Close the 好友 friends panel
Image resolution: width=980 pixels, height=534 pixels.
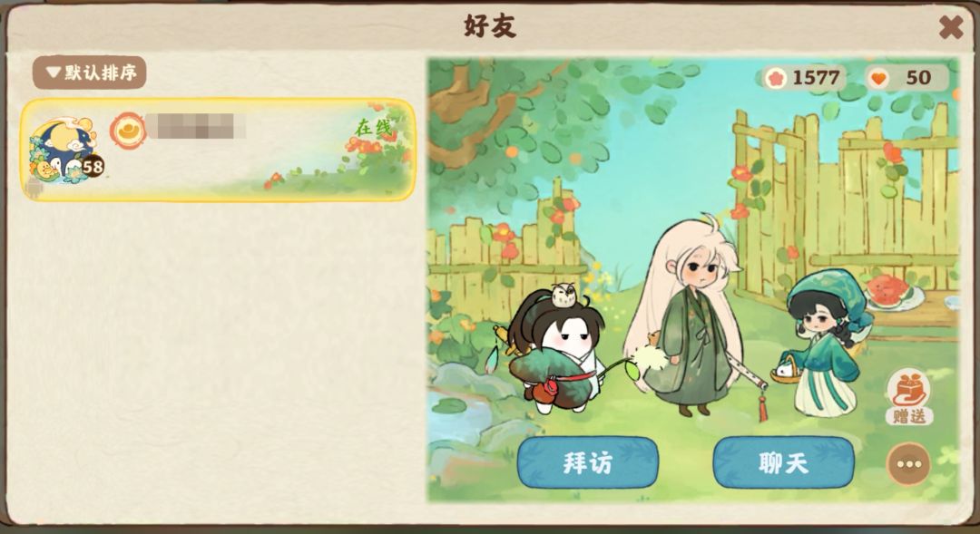[x=951, y=27]
